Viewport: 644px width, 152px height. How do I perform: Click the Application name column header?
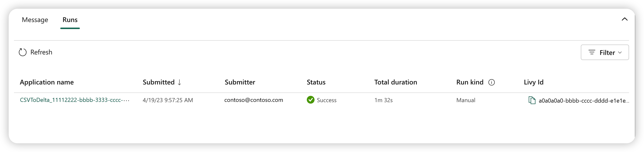pos(47,82)
